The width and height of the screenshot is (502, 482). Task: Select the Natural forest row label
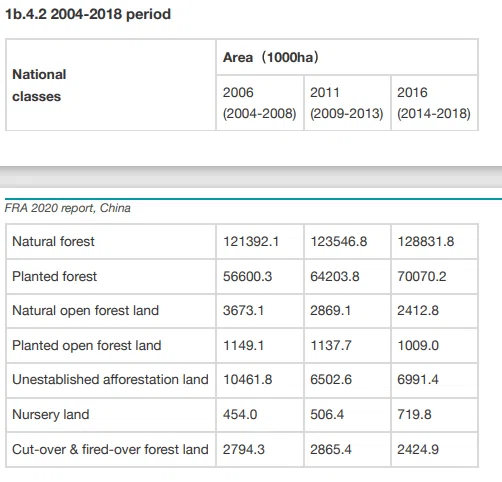(x=53, y=241)
